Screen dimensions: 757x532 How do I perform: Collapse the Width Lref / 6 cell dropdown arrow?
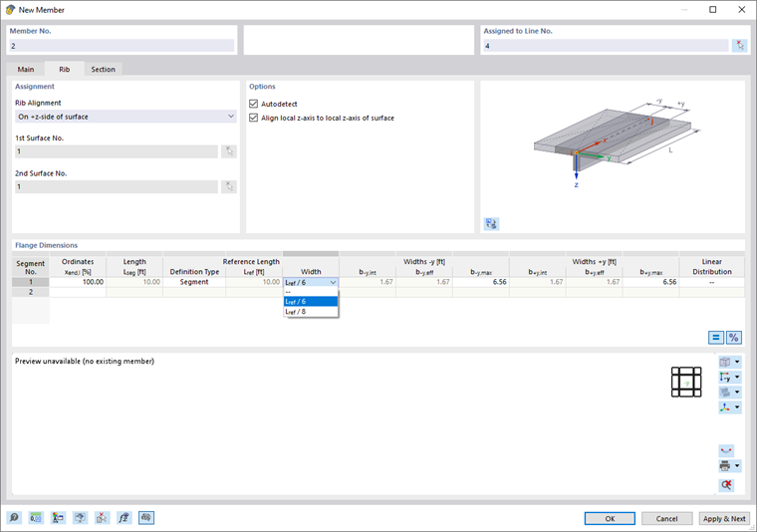click(x=333, y=282)
